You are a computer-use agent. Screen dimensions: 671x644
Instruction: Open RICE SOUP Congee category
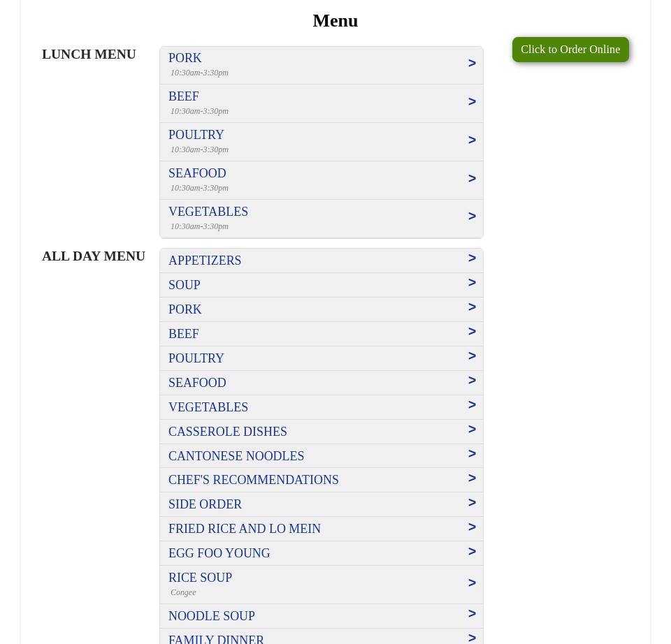[201, 578]
